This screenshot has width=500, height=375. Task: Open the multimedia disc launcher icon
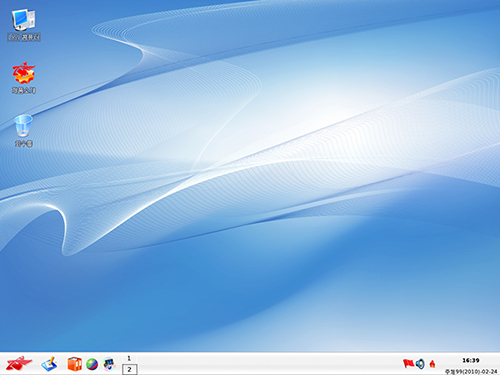[109, 364]
